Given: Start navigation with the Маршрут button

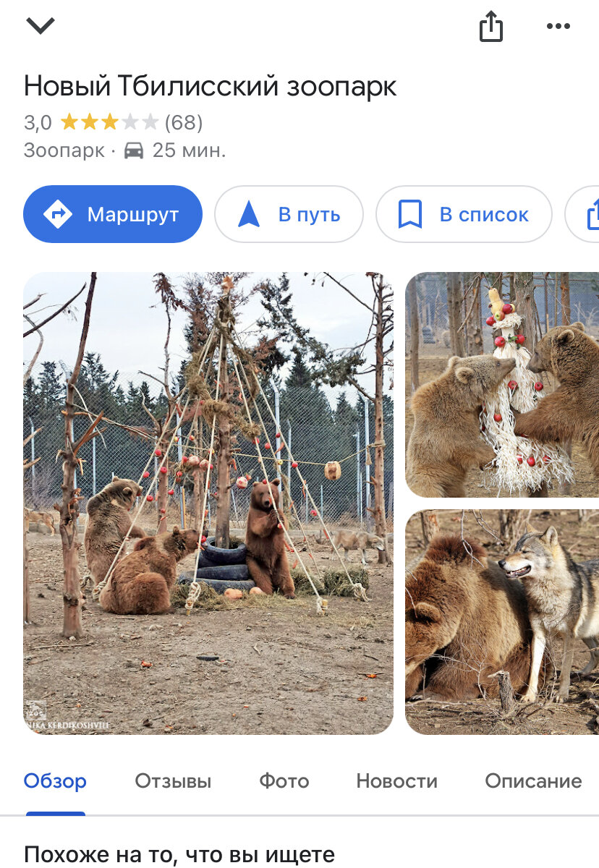Looking at the screenshot, I should click(112, 213).
